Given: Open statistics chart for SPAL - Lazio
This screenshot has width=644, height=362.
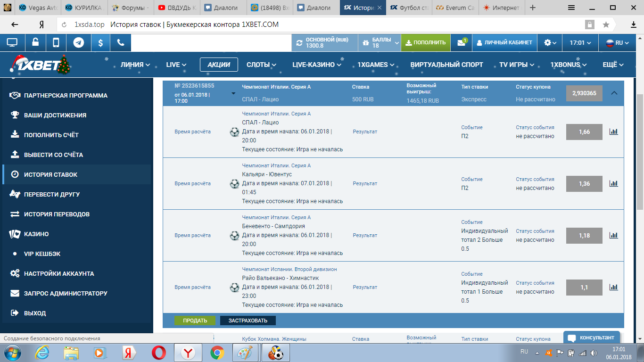Looking at the screenshot, I should click(613, 132).
